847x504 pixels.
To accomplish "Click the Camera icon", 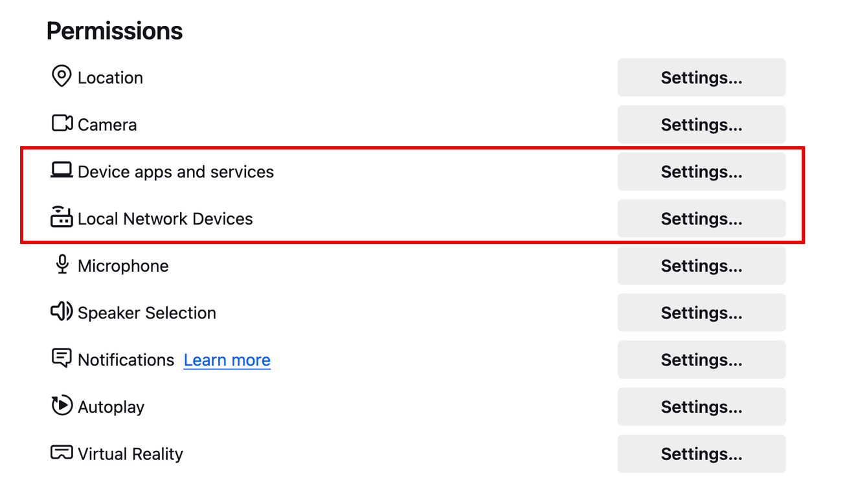I will point(61,123).
